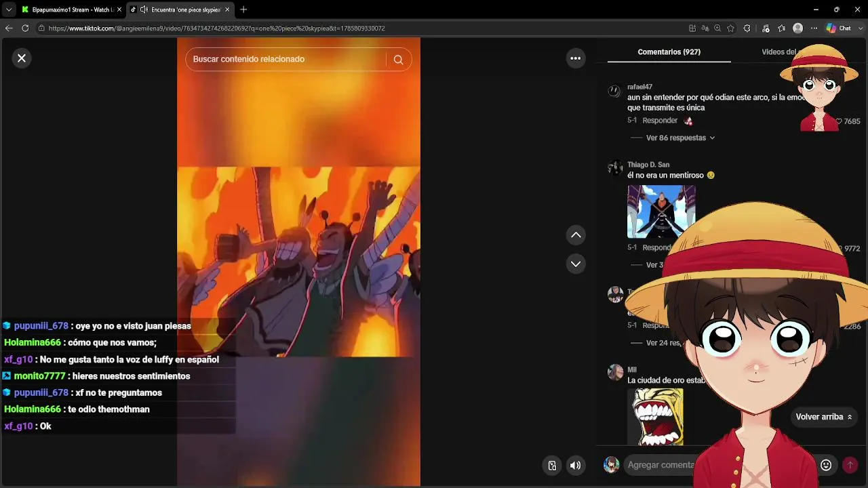Click the comment 'él no era un mentiroso'
The width and height of the screenshot is (868, 488).
(x=667, y=176)
